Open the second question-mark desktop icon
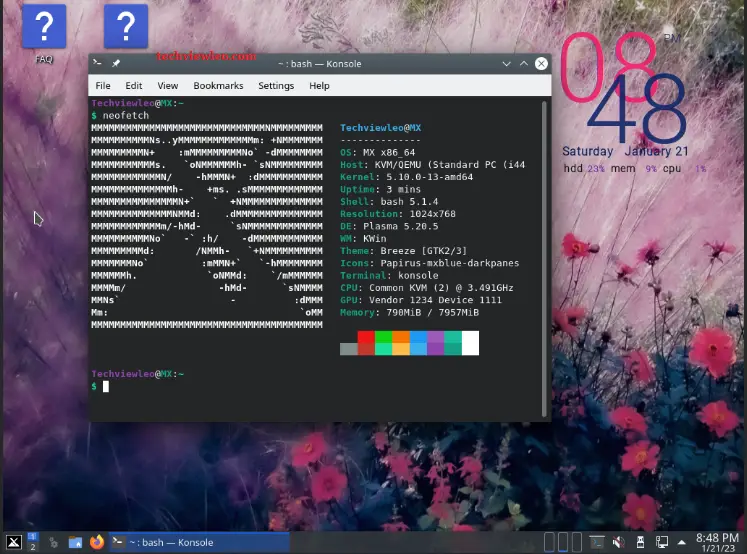747x554 pixels. point(126,26)
